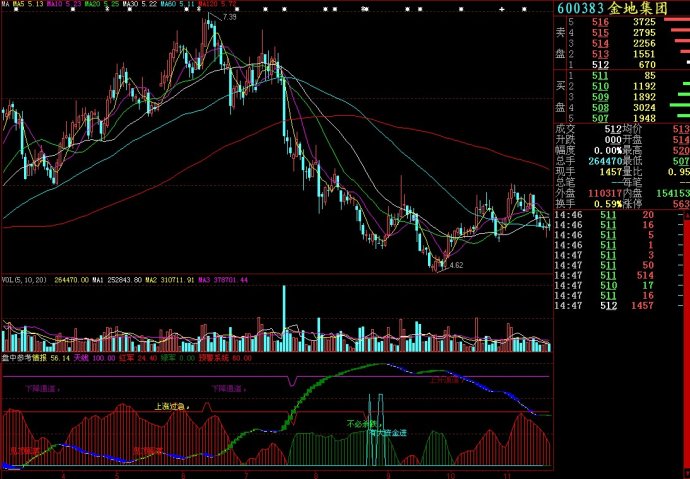This screenshot has height=479, width=690.
Task: Click sell level 3 volume 2256
Action: (x=644, y=43)
